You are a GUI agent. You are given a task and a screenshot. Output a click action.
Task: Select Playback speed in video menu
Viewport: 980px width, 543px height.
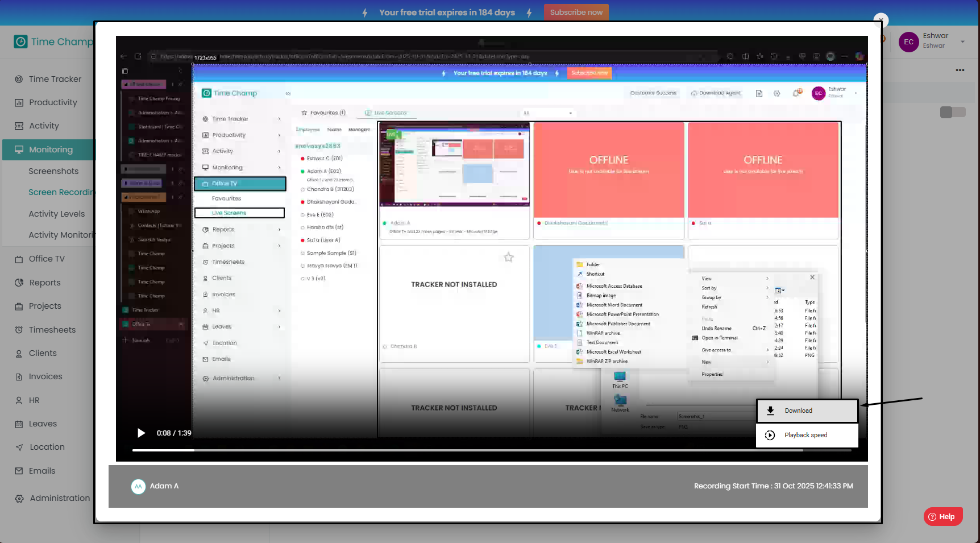(807, 435)
